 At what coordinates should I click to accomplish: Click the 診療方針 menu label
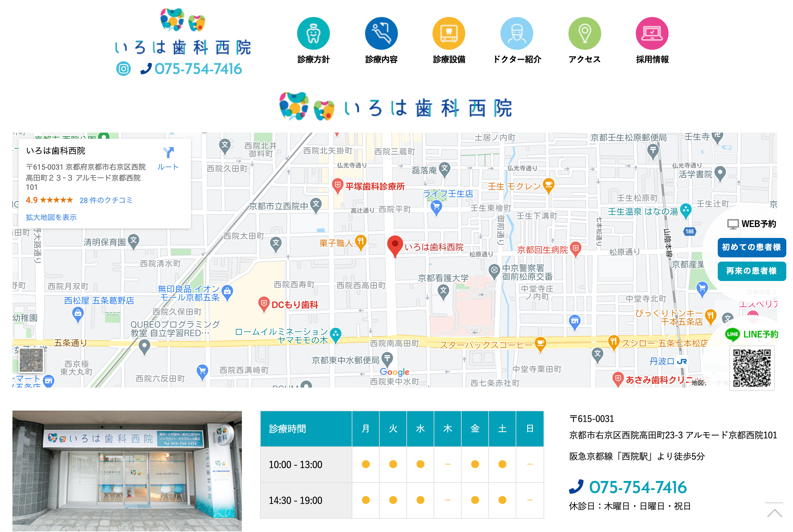[313, 59]
